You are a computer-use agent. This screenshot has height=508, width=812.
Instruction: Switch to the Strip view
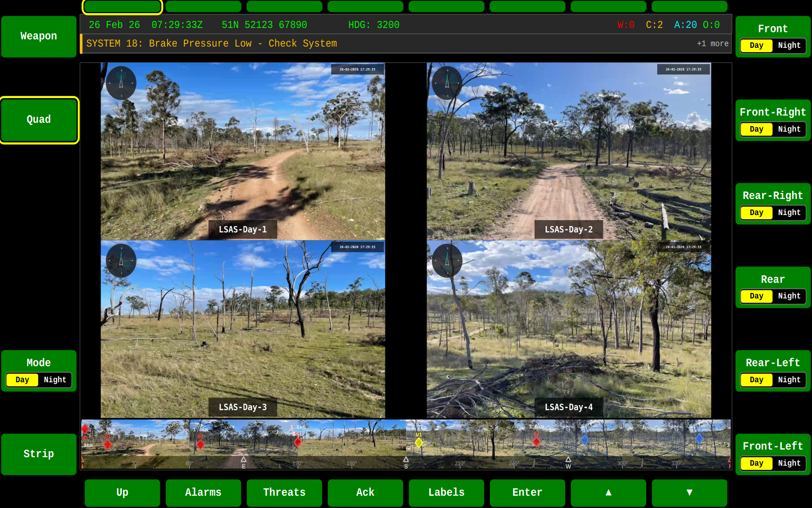click(x=39, y=454)
